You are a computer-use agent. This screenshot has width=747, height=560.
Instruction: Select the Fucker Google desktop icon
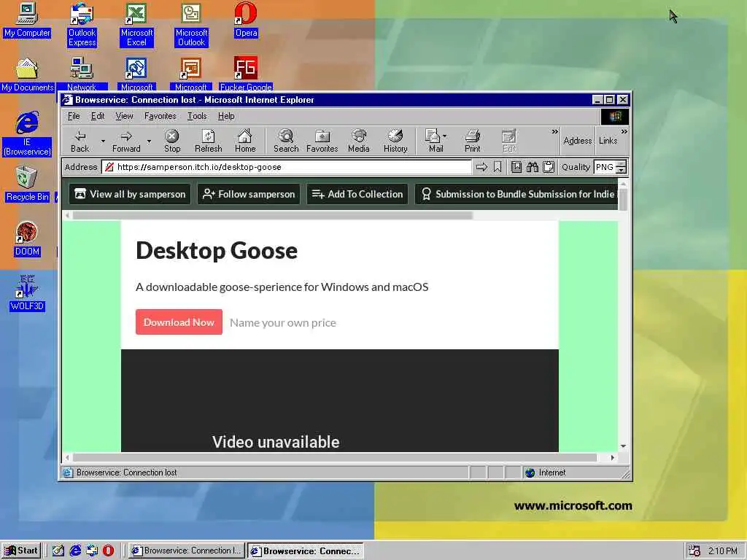click(246, 75)
